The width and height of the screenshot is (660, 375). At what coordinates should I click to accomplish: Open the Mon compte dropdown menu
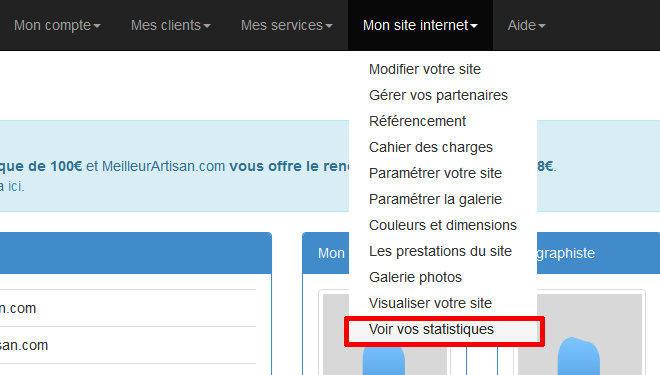(x=57, y=25)
